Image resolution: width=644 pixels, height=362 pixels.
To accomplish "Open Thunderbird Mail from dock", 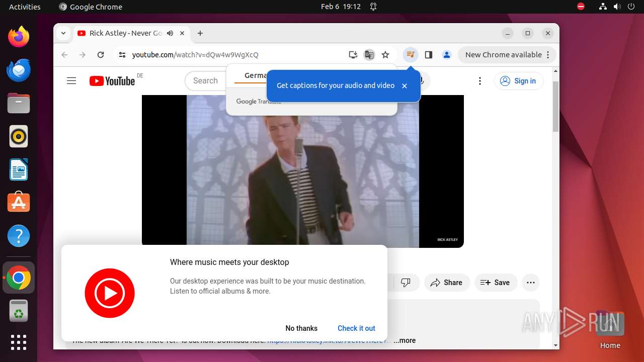I will click(19, 70).
